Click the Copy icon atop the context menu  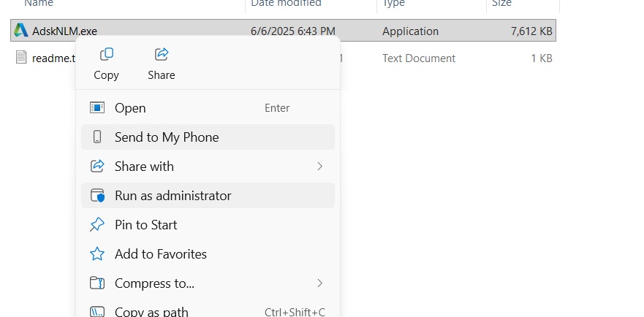point(106,55)
